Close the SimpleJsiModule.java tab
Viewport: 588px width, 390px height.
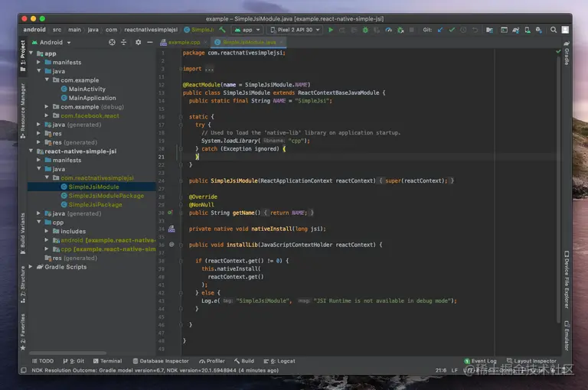click(x=282, y=42)
